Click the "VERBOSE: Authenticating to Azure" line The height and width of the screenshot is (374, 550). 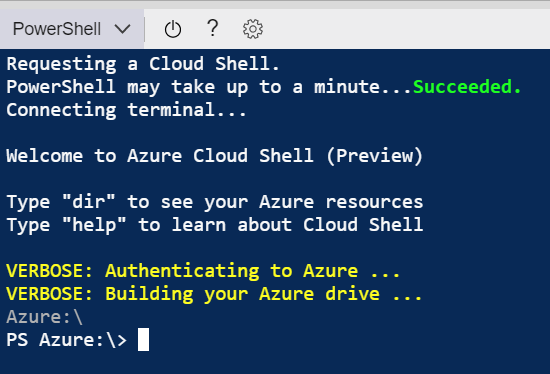[203, 271]
